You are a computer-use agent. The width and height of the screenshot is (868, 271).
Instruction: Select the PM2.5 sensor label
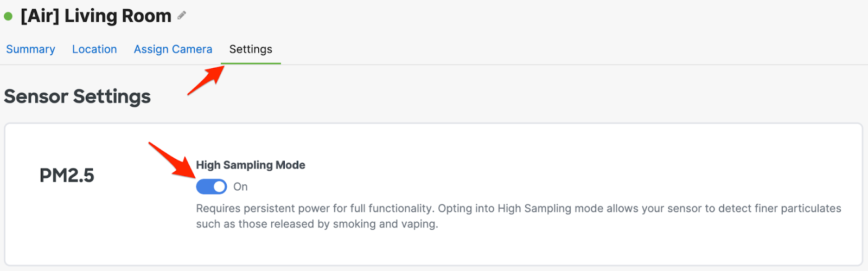67,176
